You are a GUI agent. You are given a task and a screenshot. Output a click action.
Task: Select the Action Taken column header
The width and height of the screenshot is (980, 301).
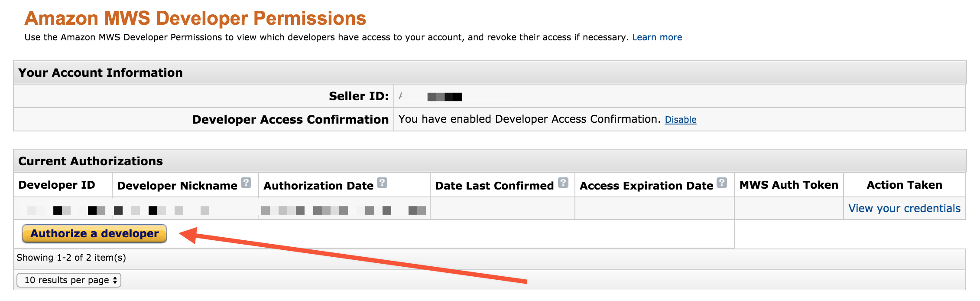tap(904, 185)
